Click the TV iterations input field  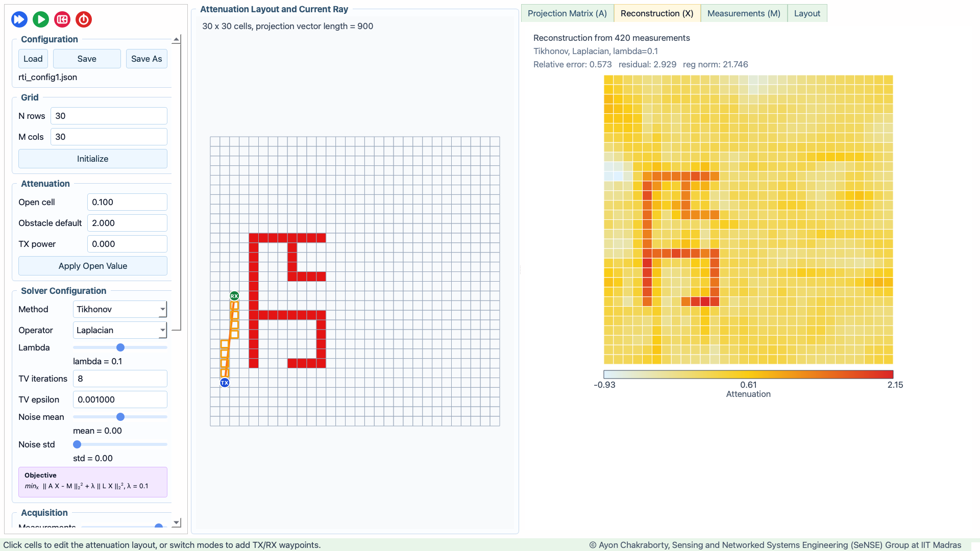[120, 379]
